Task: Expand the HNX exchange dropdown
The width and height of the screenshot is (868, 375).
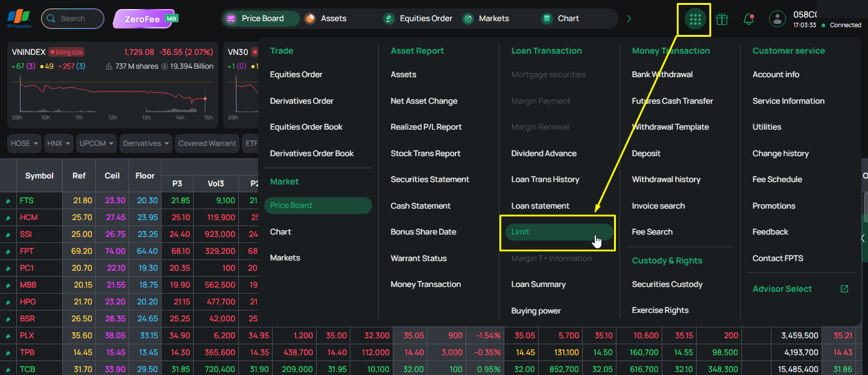Action: [59, 143]
